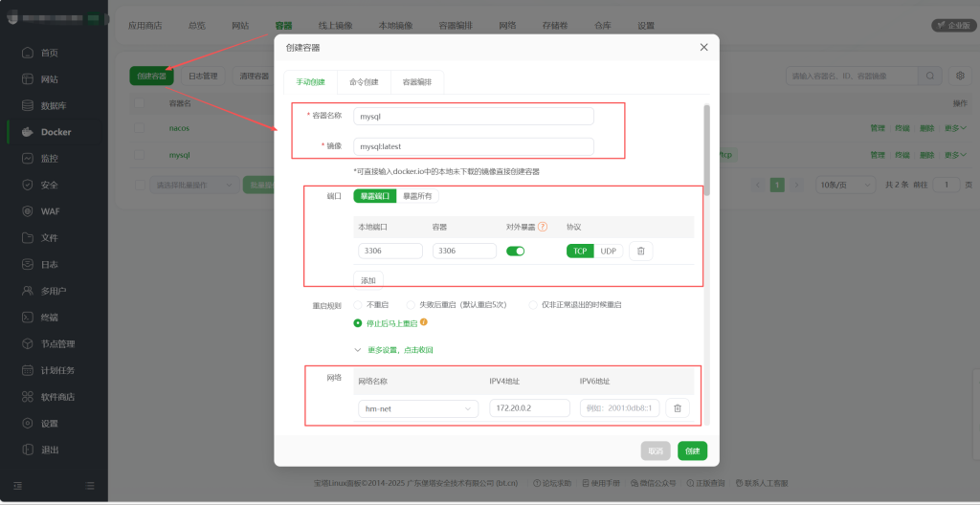This screenshot has width=980, height=505.
Task: Open the hm-net network name dropdown
Action: 417,408
